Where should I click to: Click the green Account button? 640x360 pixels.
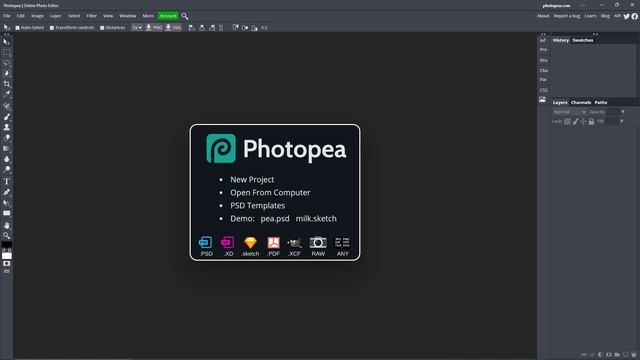pyautogui.click(x=168, y=16)
